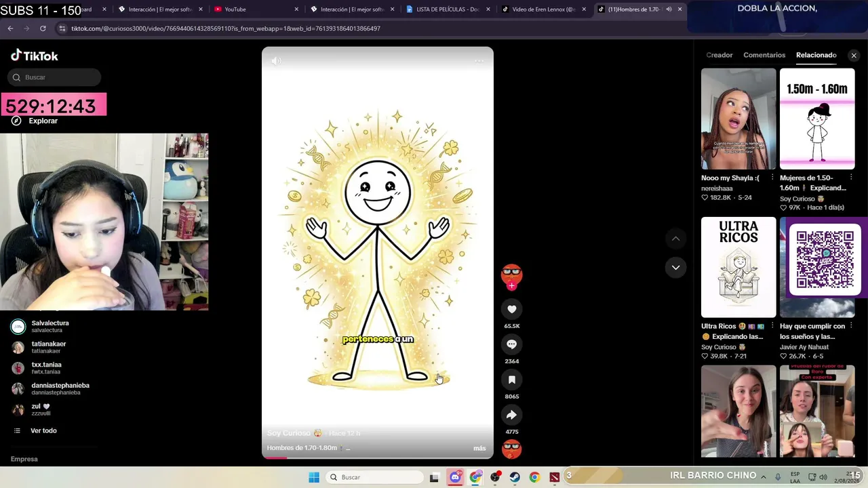Click the TikTok search field
868x488 pixels.
(54, 77)
